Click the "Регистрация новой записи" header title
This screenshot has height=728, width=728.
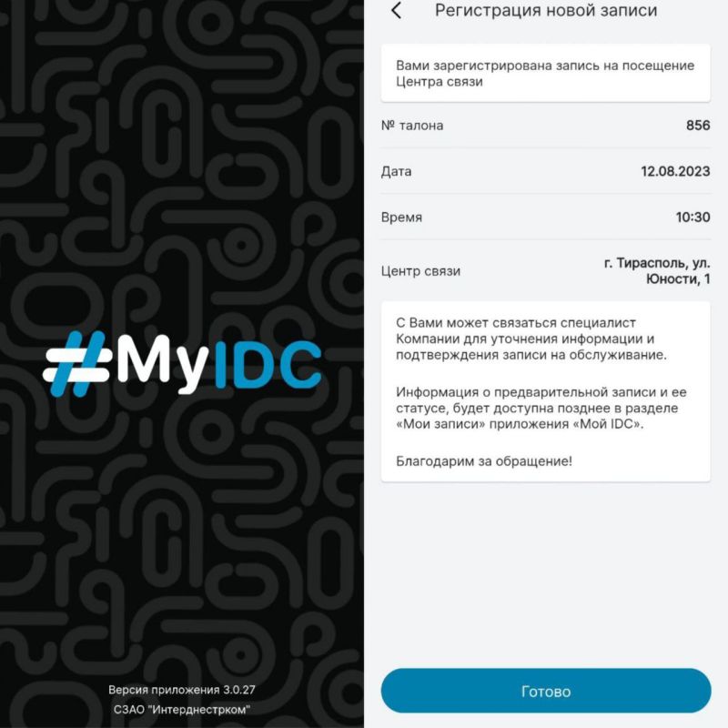tap(546, 11)
